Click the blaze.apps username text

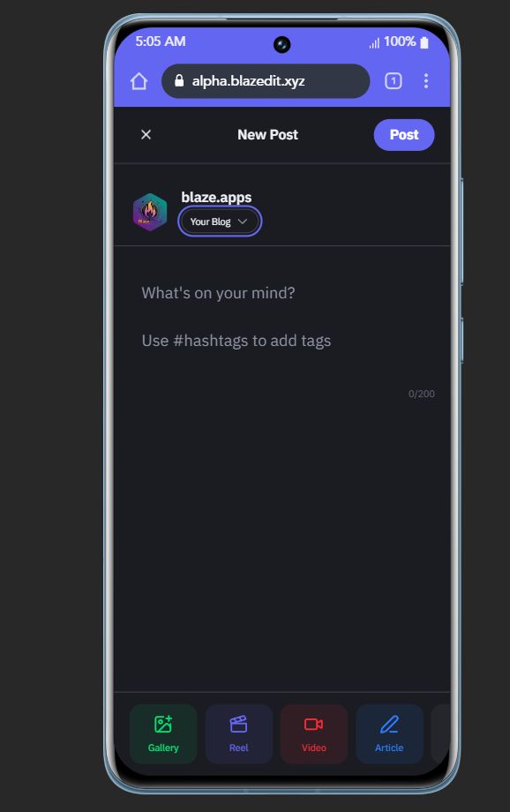pyautogui.click(x=216, y=198)
